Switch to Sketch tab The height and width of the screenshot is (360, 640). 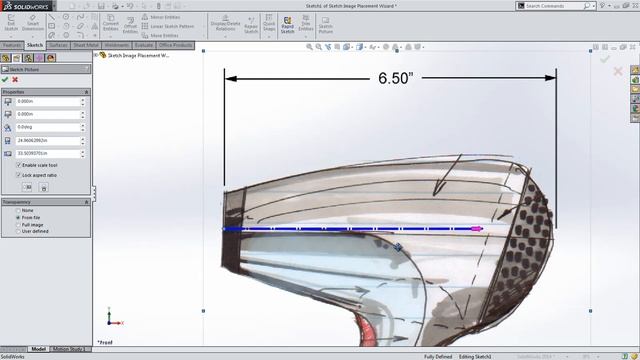[35, 45]
